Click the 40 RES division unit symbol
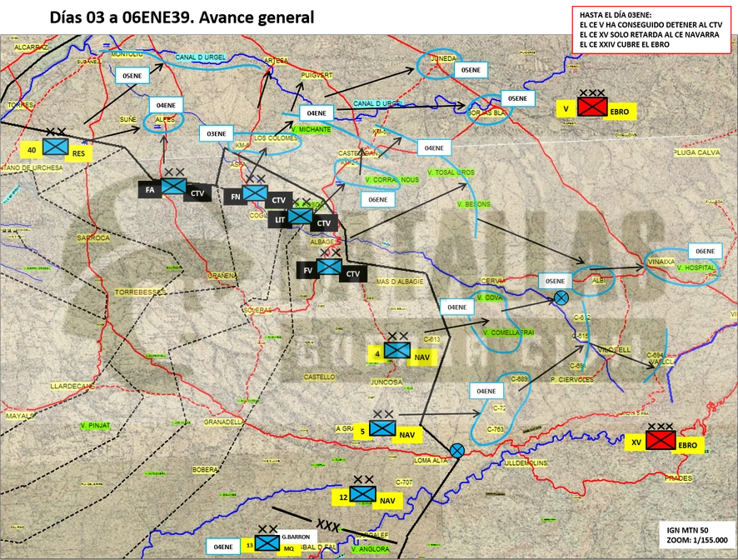 pos(56,147)
